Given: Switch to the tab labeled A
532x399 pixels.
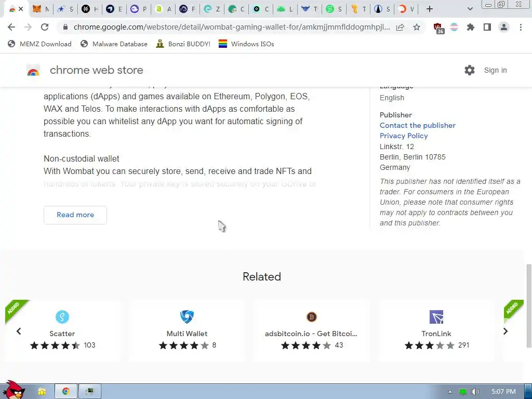Looking at the screenshot, I should [x=163, y=9].
